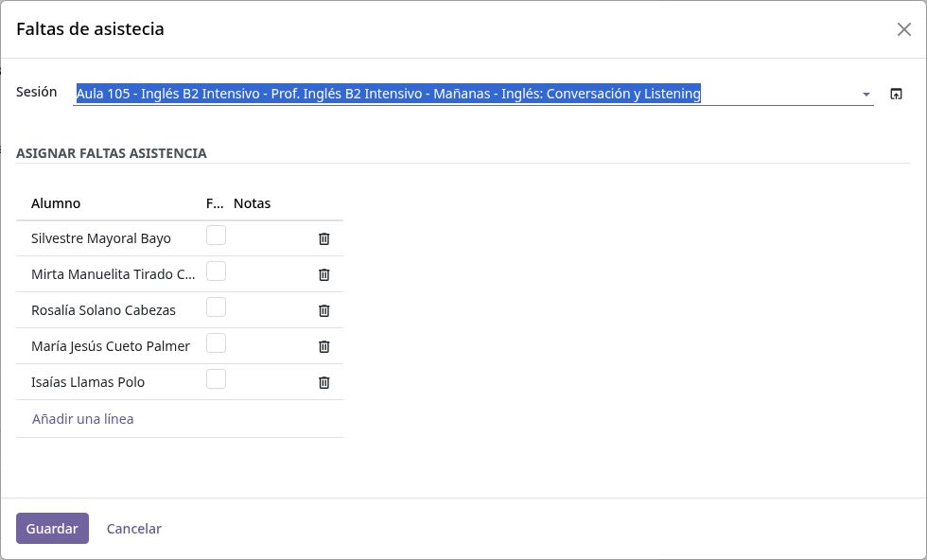Click the truncated F... column header
This screenshot has width=927, height=560.
tap(215, 203)
